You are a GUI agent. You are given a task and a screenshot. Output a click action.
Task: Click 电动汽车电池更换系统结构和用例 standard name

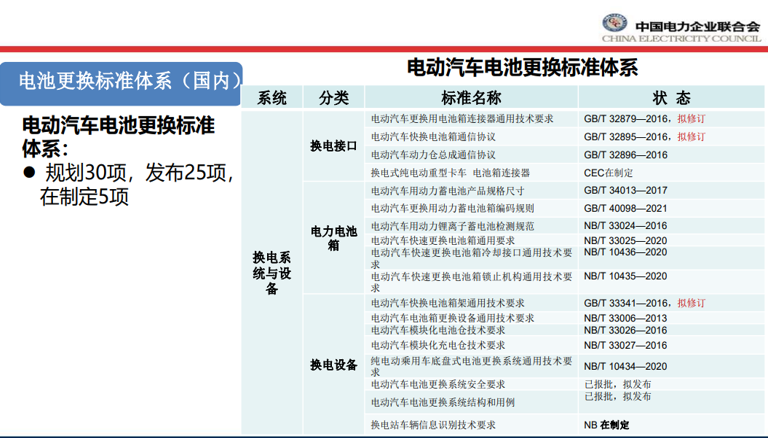[x=443, y=403]
